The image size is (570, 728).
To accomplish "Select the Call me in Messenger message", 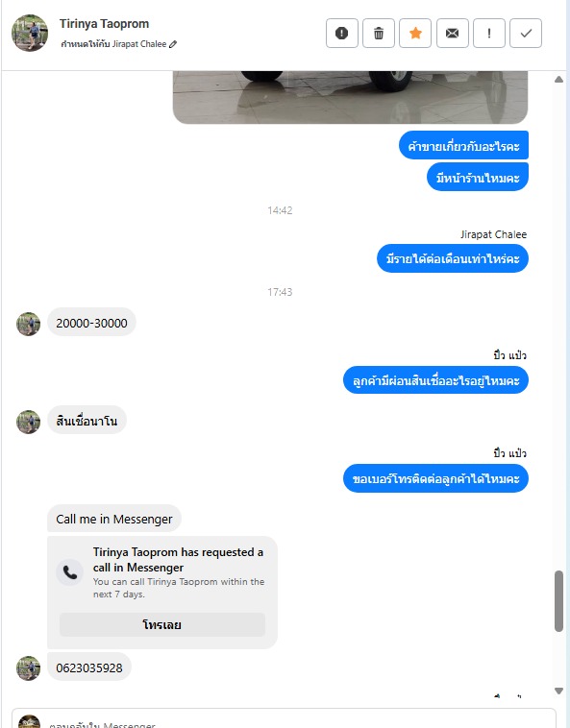I will pyautogui.click(x=114, y=519).
